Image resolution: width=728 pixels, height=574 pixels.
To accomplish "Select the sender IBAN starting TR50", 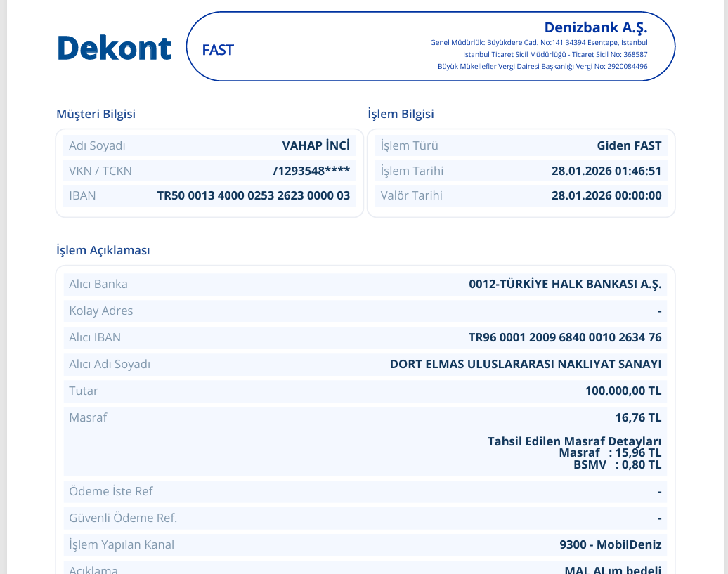I will [x=254, y=195].
